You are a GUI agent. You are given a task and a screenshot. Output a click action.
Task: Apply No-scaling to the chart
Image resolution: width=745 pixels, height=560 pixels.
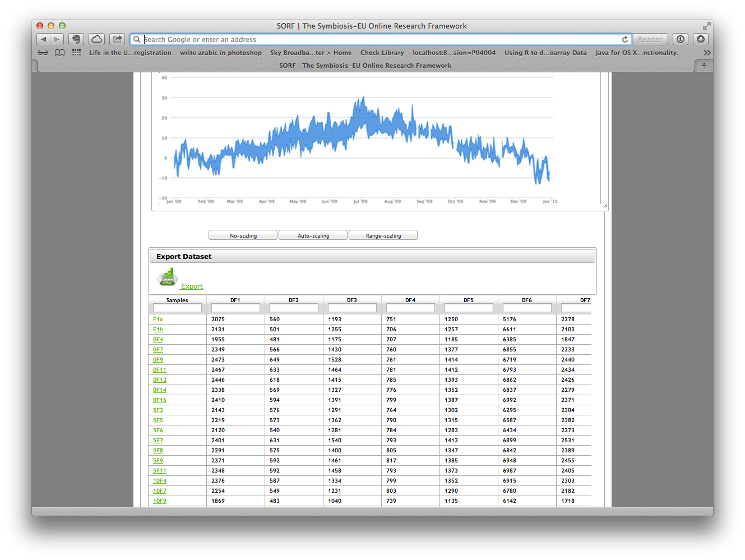[x=243, y=235]
